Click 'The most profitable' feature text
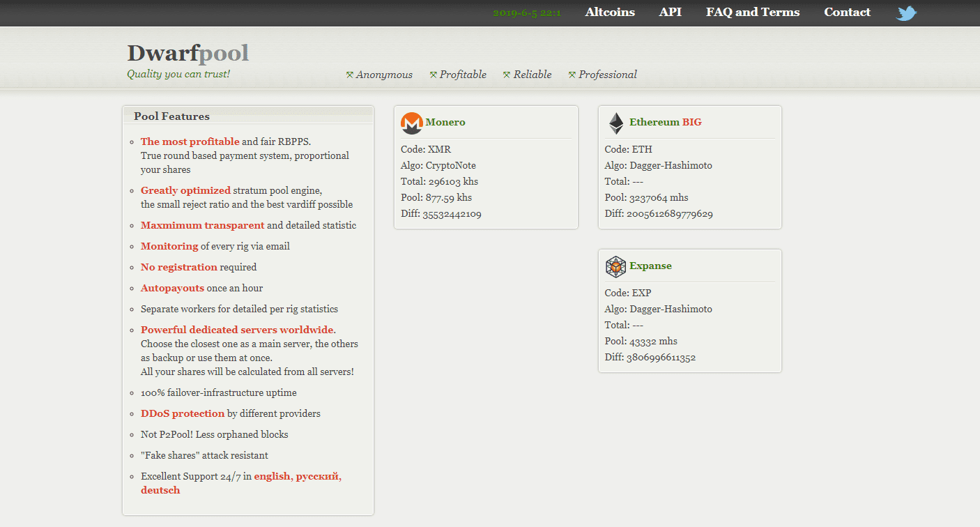 (x=190, y=142)
